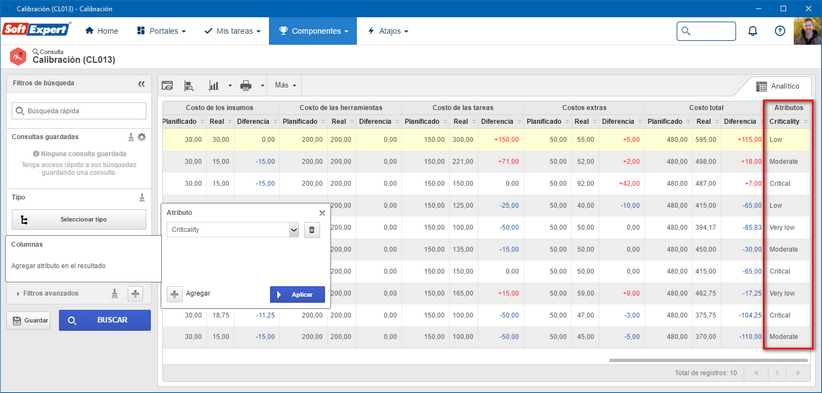Image resolution: width=822 pixels, height=393 pixels.
Task: Click Total de registros: 10 text
Action: click(706, 373)
